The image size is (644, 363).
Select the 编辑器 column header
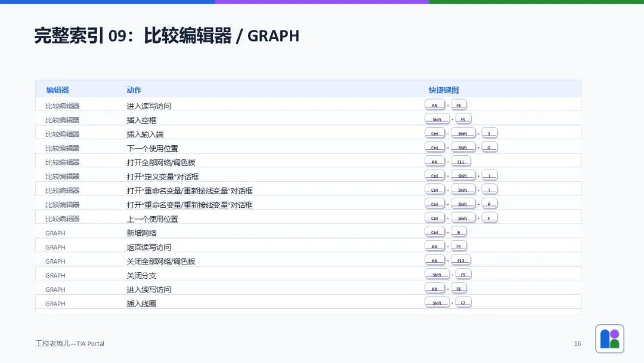point(57,90)
